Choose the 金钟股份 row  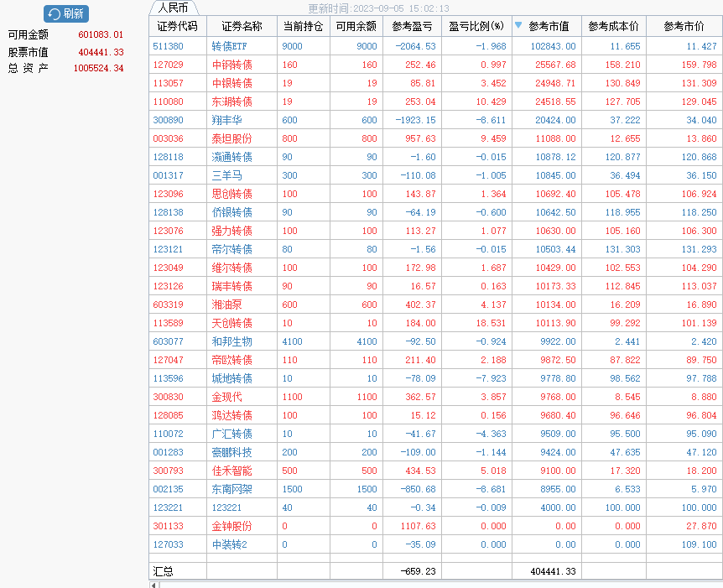231,526
